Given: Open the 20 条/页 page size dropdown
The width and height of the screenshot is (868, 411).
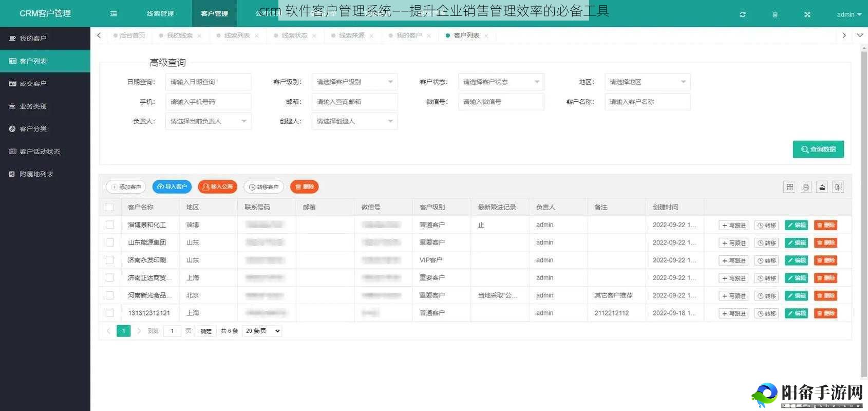Looking at the screenshot, I should tap(262, 331).
